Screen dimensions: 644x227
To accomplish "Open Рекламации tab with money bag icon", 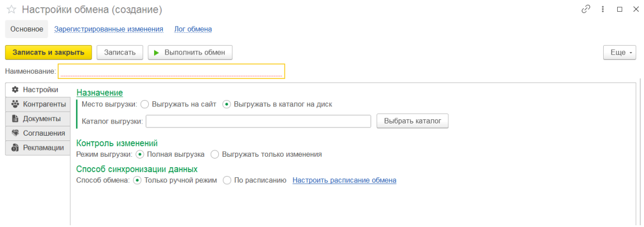I will pos(38,147).
